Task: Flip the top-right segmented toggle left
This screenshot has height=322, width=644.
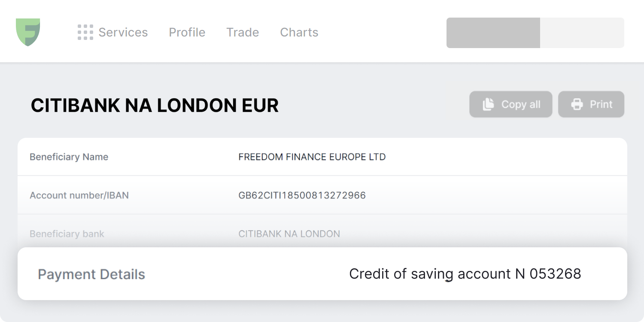Action: click(494, 32)
